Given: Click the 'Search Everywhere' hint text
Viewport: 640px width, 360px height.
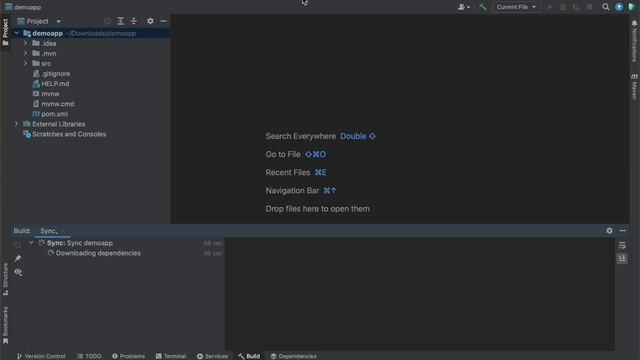Looking at the screenshot, I should coord(300,136).
